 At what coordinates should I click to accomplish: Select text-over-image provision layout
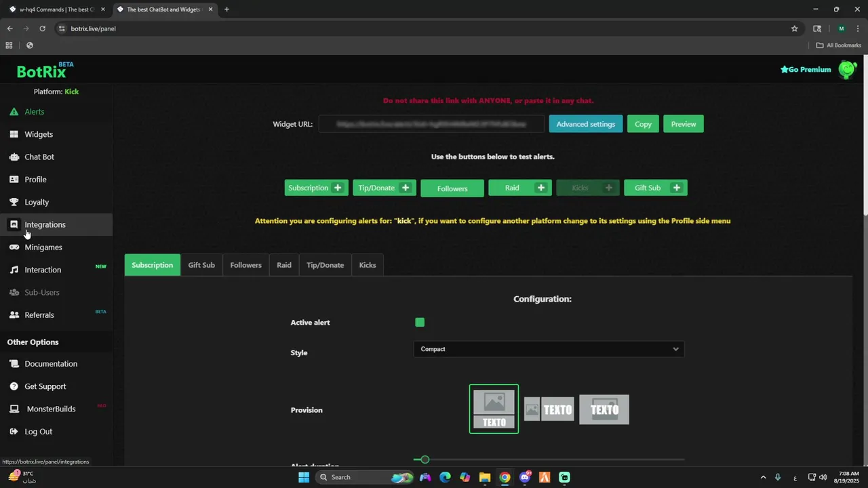click(604, 409)
